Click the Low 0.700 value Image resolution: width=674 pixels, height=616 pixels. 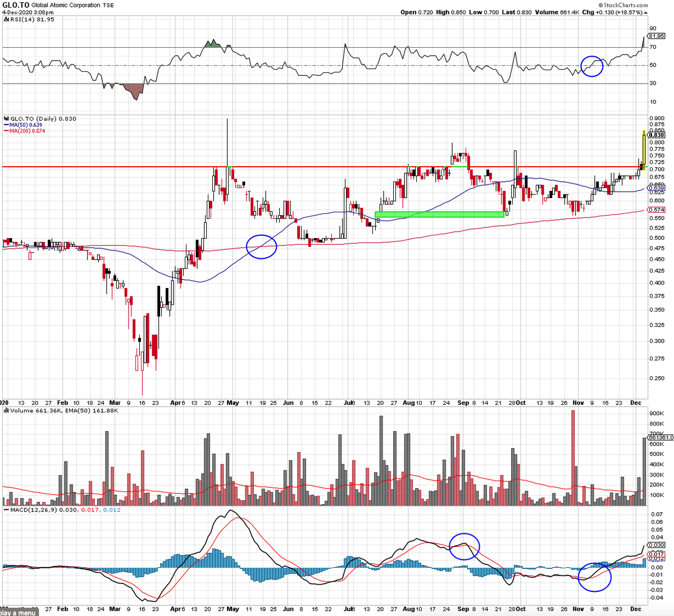(x=484, y=12)
